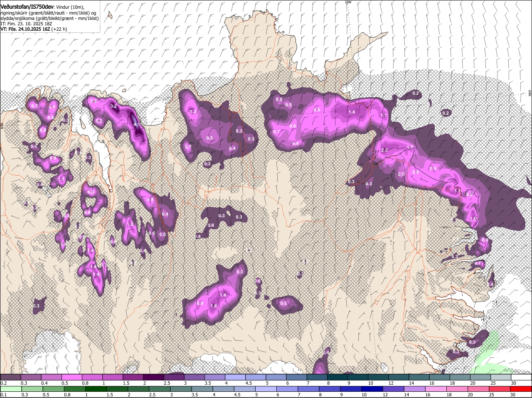The width and height of the screenshot is (532, 398).
Task: Pick the snow-scale swatch for 1.5–2 mm
Action: pos(133,377)
